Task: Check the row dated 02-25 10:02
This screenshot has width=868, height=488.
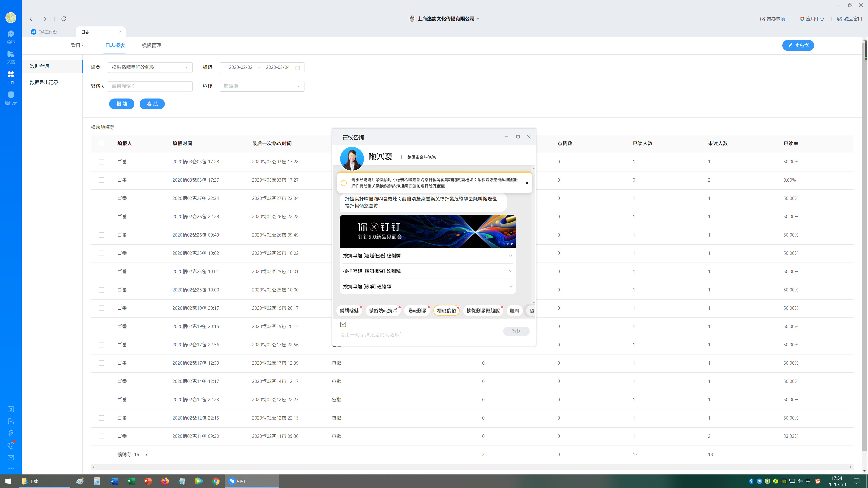Action: (101, 253)
